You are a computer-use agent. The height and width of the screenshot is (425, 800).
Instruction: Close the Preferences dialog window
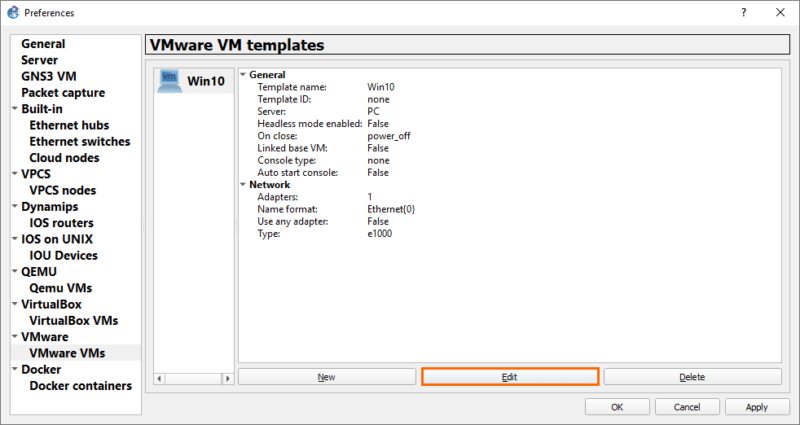coord(780,13)
